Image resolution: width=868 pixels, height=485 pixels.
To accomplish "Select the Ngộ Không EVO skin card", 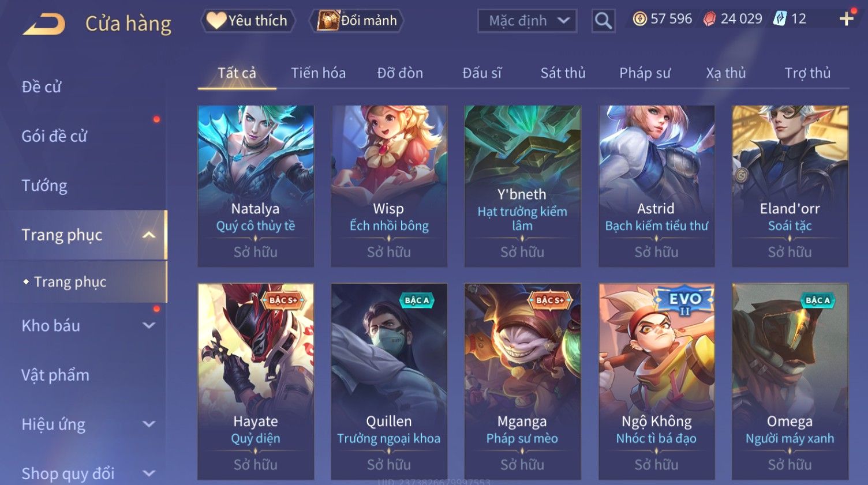I will (x=656, y=381).
